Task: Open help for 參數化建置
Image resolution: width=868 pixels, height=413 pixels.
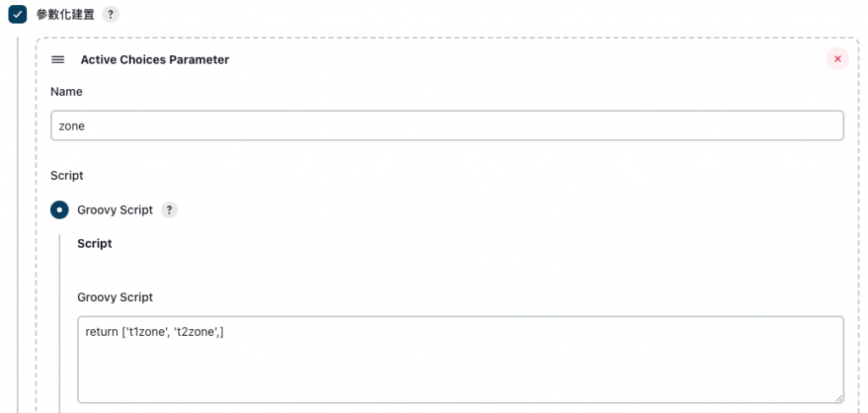Action: coord(110,14)
